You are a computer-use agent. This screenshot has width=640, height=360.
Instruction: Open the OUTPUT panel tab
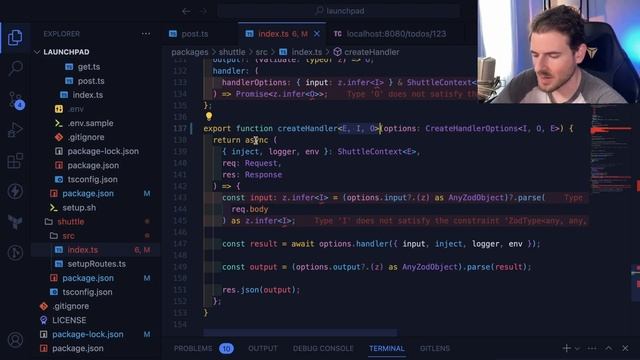click(262, 348)
